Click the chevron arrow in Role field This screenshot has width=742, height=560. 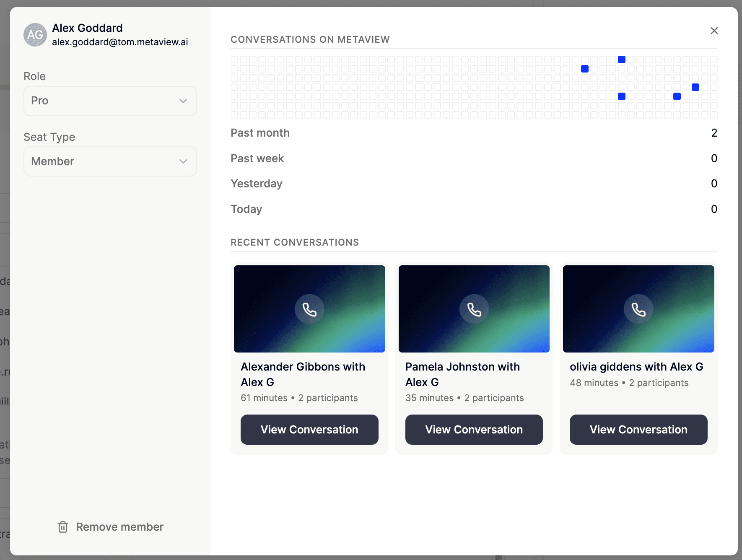183,101
